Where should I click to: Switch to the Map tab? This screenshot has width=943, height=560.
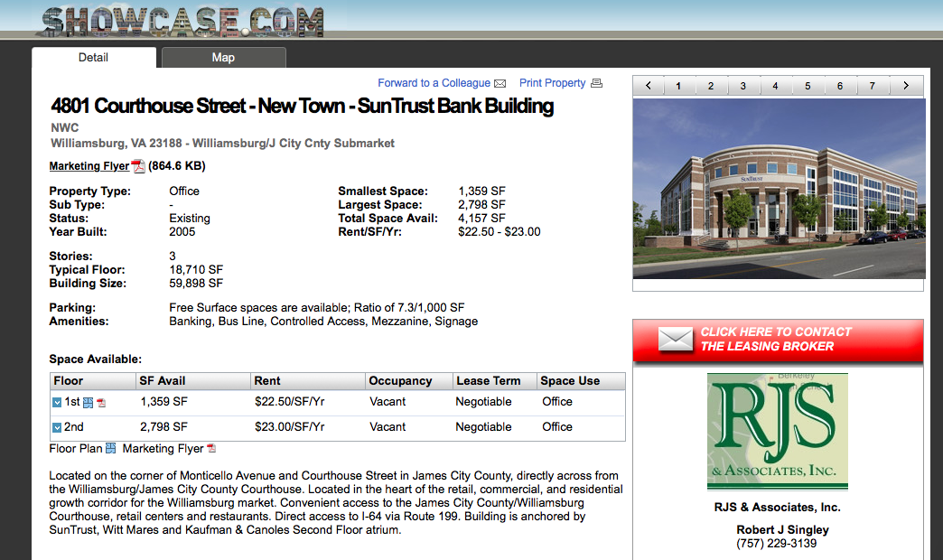pyautogui.click(x=223, y=58)
